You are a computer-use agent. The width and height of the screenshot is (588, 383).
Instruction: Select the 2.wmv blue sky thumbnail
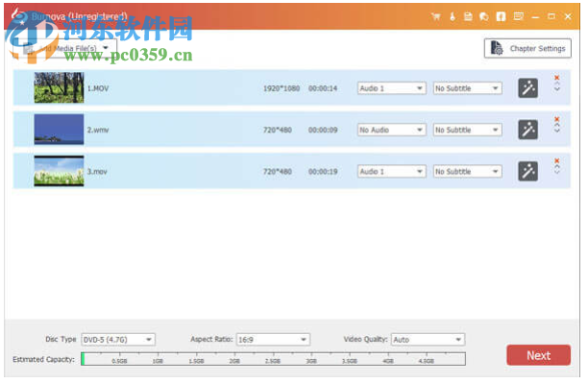coord(59,130)
